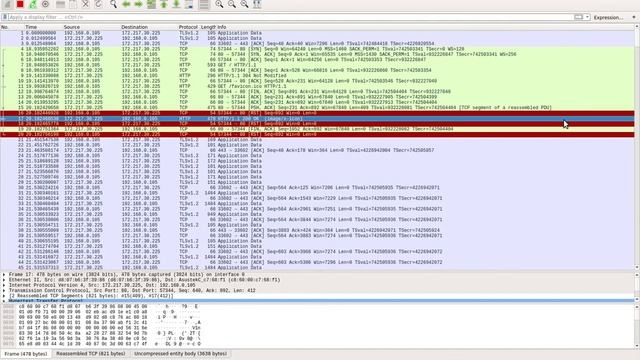Select packet 4 SYN row
This screenshot has width=640, height=360.
(317, 49)
